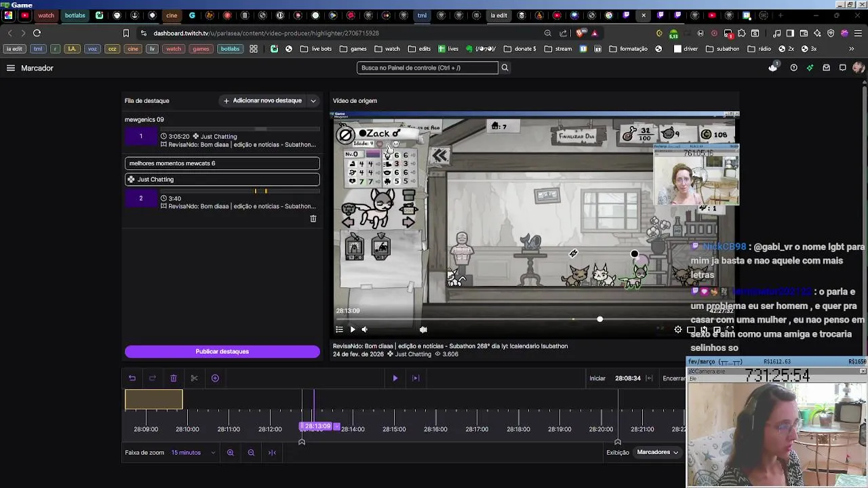Click the bookmark marker near 28:20:00 on the timeline
This screenshot has height=488, width=868.
click(x=618, y=441)
